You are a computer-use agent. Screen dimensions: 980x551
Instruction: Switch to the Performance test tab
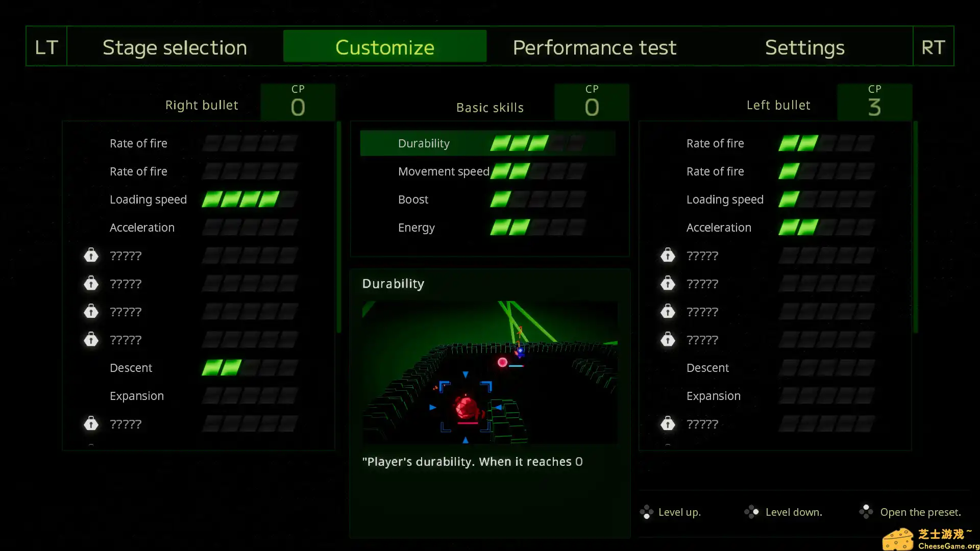(x=595, y=47)
